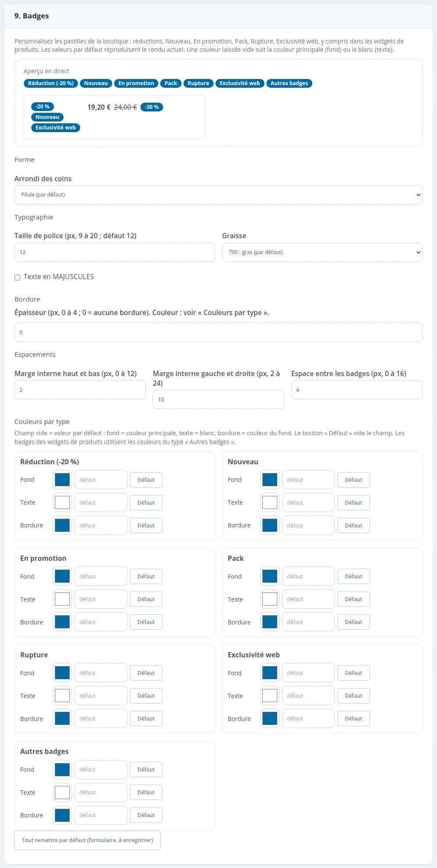Click Défaut button for Nouveau Bordure
Viewport: 437px width, 868px height.
pyautogui.click(x=354, y=525)
